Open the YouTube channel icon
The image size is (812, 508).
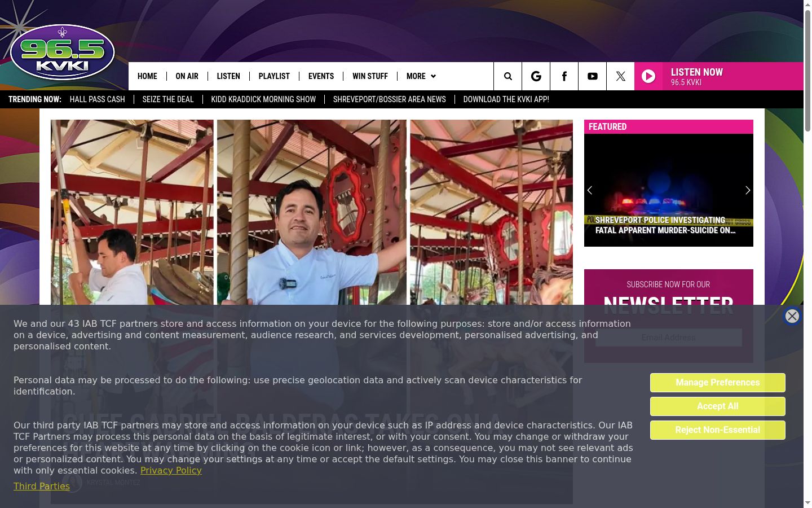point(592,76)
